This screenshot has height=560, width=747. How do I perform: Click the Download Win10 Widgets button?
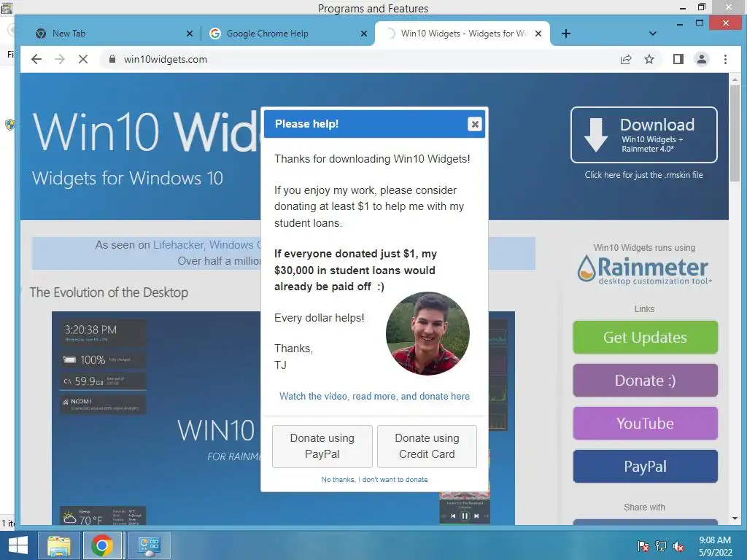pyautogui.click(x=644, y=135)
